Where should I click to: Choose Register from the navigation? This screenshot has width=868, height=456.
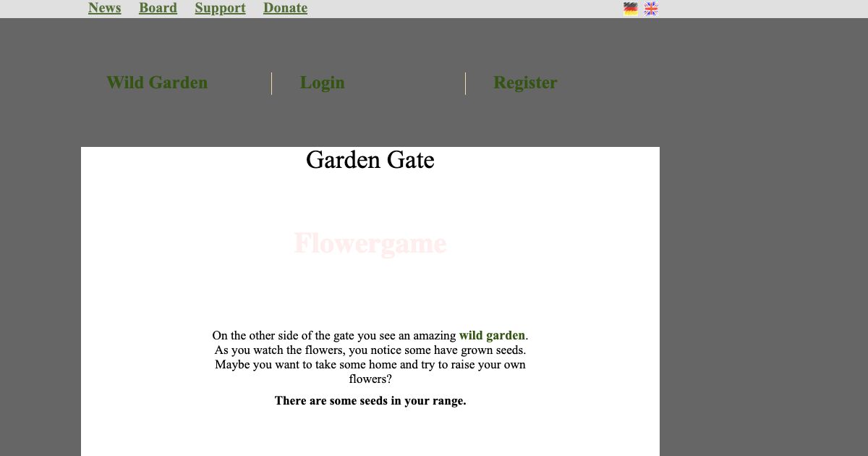tap(525, 83)
